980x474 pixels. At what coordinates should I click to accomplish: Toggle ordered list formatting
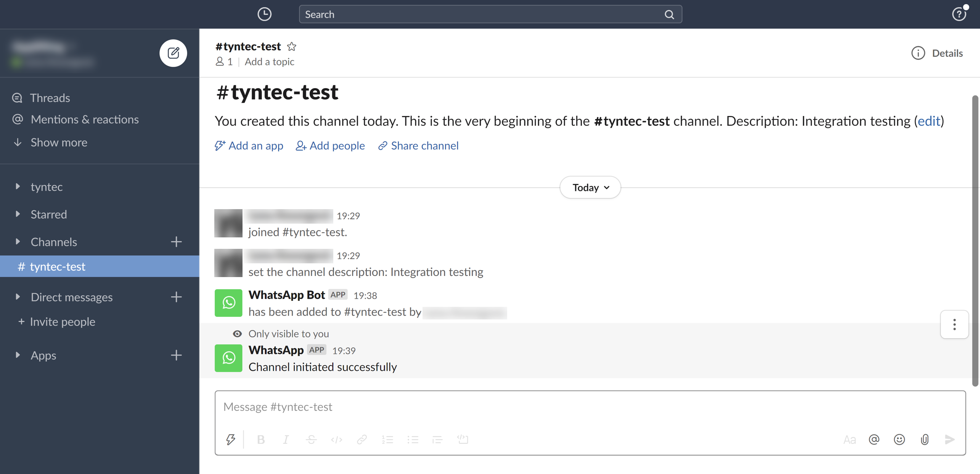(387, 440)
